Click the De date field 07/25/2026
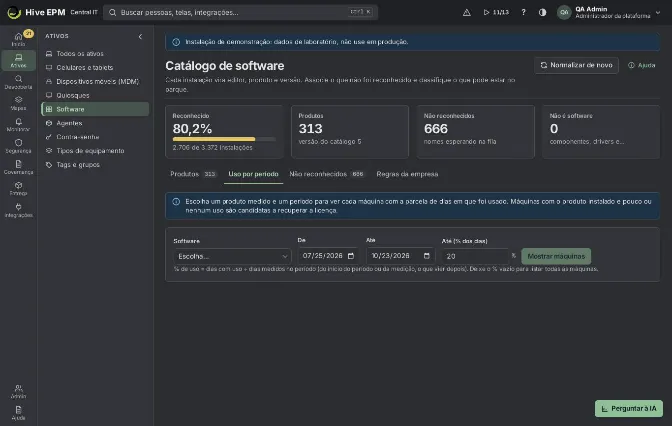This screenshot has width=672, height=426. (328, 256)
